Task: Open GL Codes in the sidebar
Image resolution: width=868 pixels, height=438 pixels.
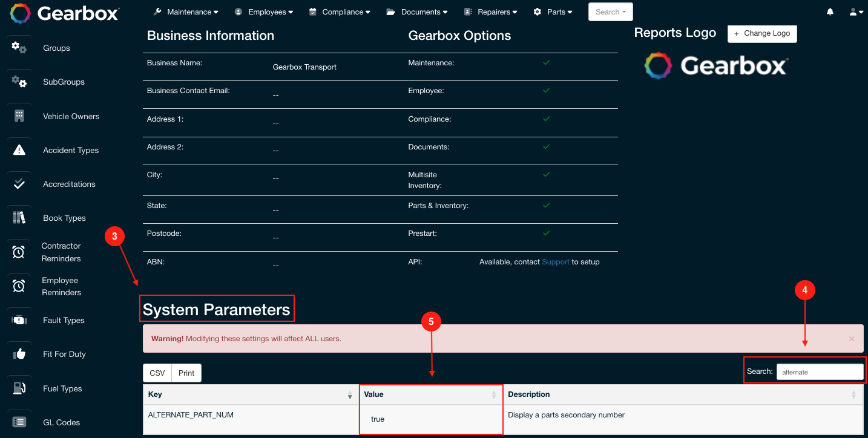Action: (x=61, y=422)
